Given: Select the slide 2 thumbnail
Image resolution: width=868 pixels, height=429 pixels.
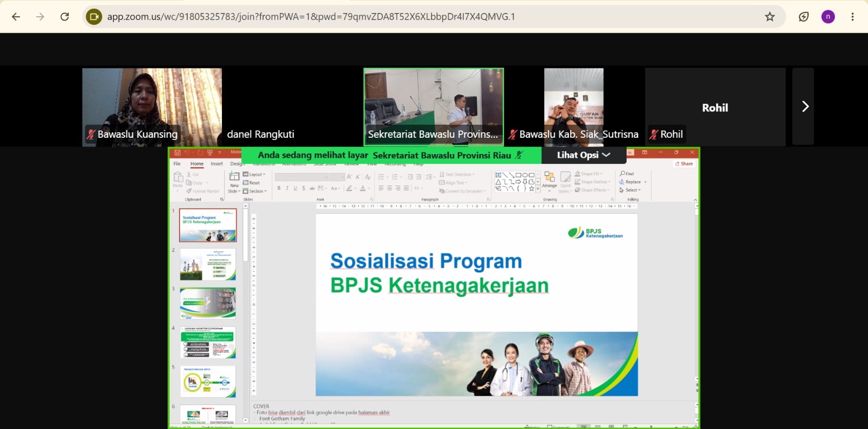Looking at the screenshot, I should pyautogui.click(x=208, y=264).
